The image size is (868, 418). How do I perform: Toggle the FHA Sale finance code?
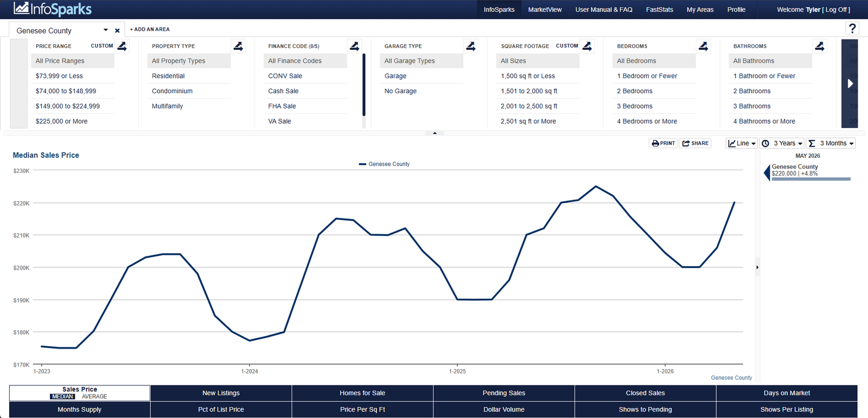click(x=305, y=106)
